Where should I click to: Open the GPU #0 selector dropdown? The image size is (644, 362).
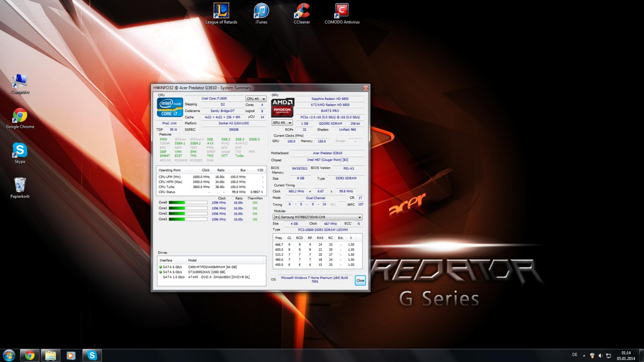(282, 123)
